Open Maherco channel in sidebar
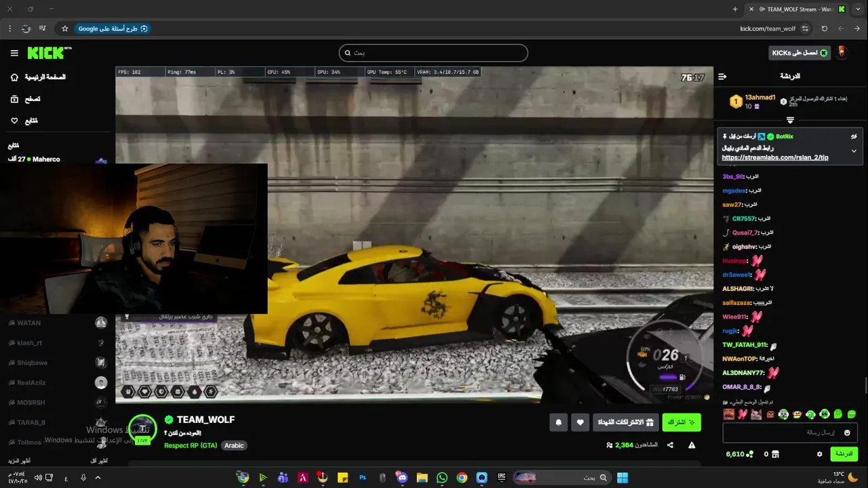Viewport: 868px width, 488px height. [x=58, y=159]
